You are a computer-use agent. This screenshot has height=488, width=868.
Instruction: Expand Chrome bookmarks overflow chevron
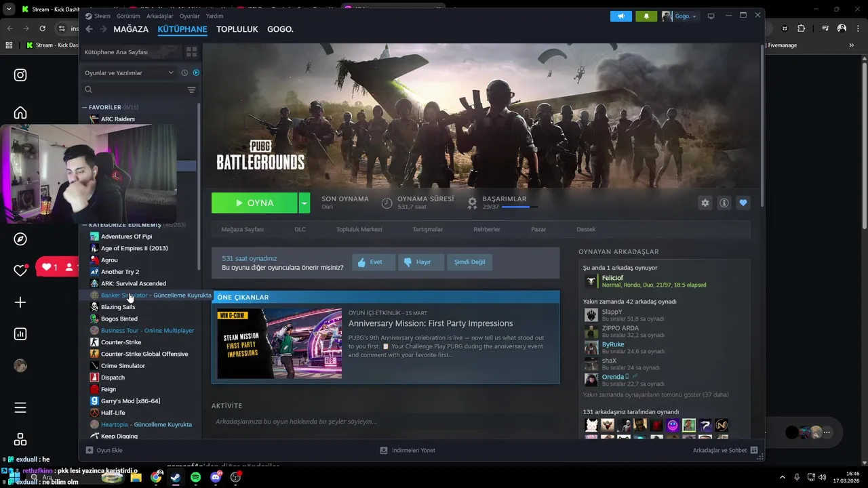852,45
